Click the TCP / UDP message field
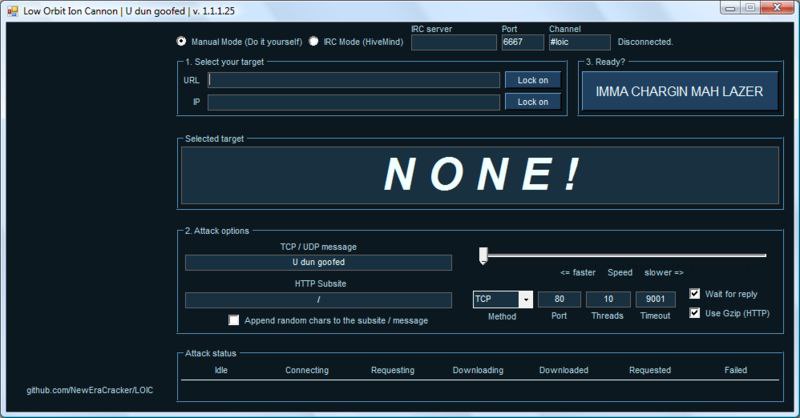The width and height of the screenshot is (800, 418). coord(318,262)
